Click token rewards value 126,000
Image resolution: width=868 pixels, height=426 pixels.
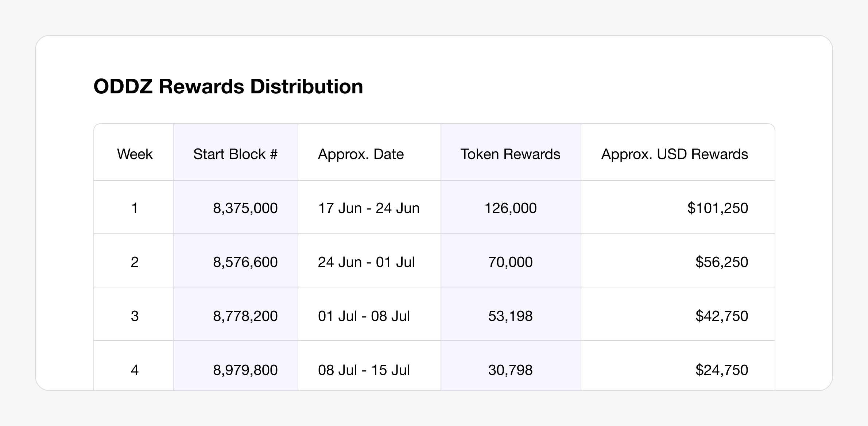510,208
